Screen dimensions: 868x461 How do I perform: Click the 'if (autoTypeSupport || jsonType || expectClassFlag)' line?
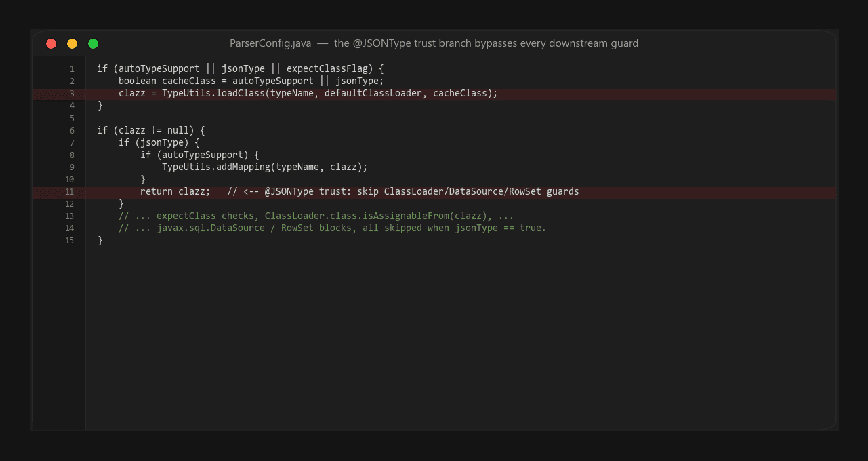tap(241, 68)
